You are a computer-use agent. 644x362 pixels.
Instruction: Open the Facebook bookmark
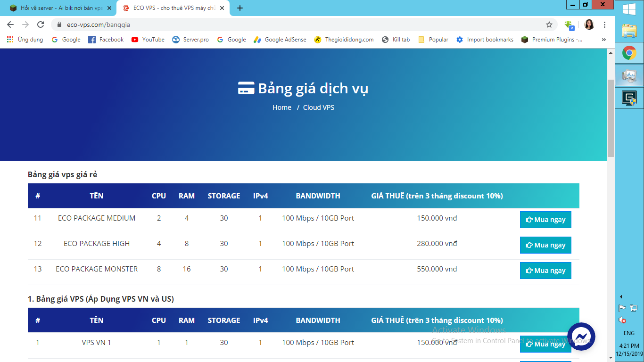click(106, 40)
